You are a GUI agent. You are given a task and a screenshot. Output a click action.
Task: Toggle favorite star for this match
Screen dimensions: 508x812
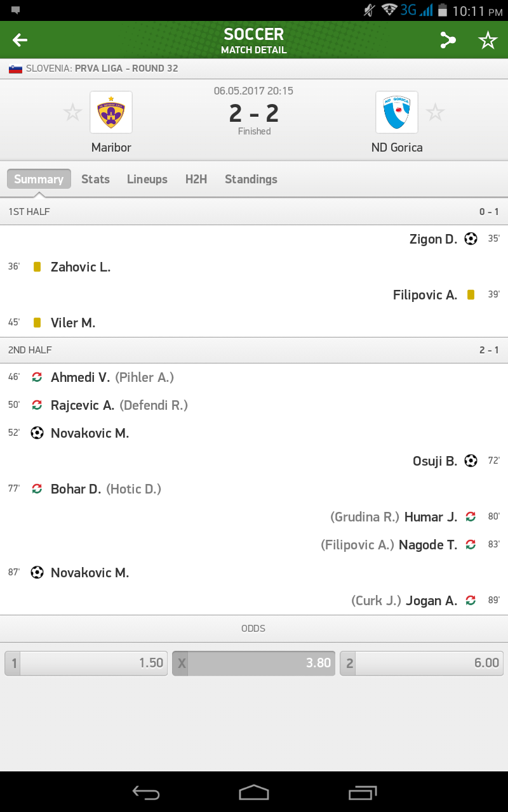point(488,40)
